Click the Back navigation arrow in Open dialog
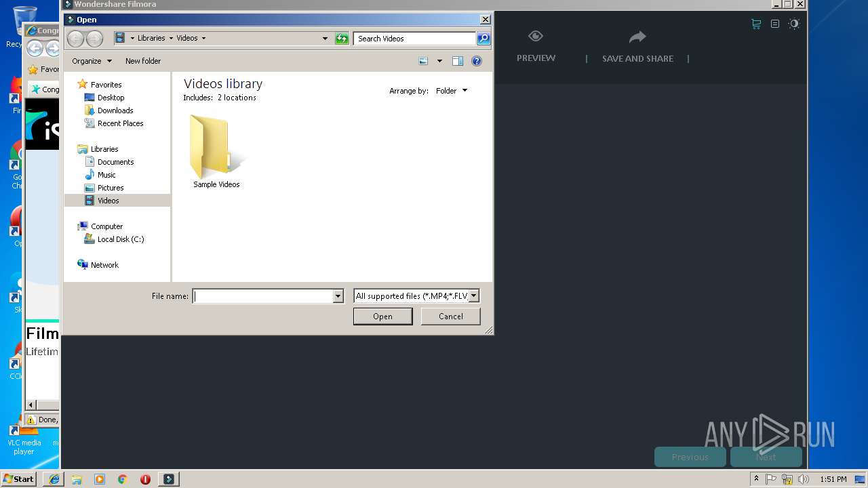 [x=75, y=39]
